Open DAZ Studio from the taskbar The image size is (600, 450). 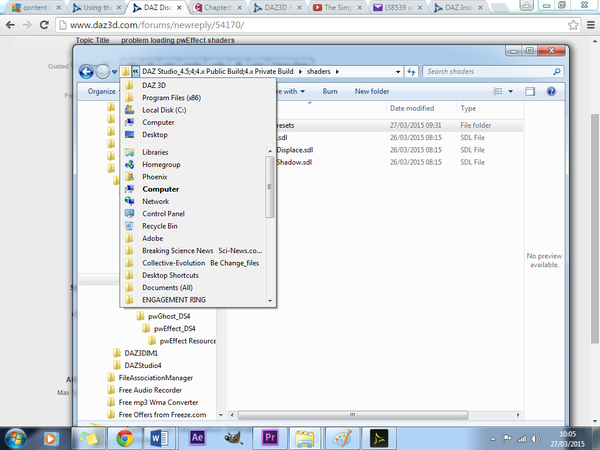[378, 438]
